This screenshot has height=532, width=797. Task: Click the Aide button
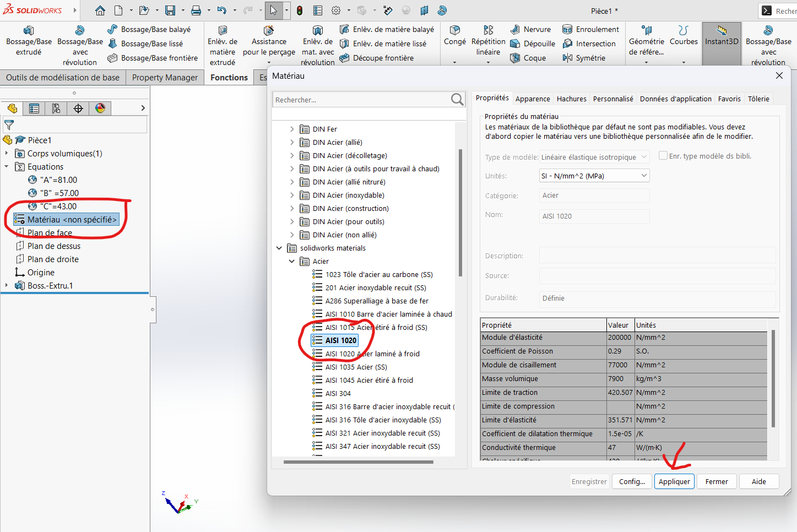[759, 481]
